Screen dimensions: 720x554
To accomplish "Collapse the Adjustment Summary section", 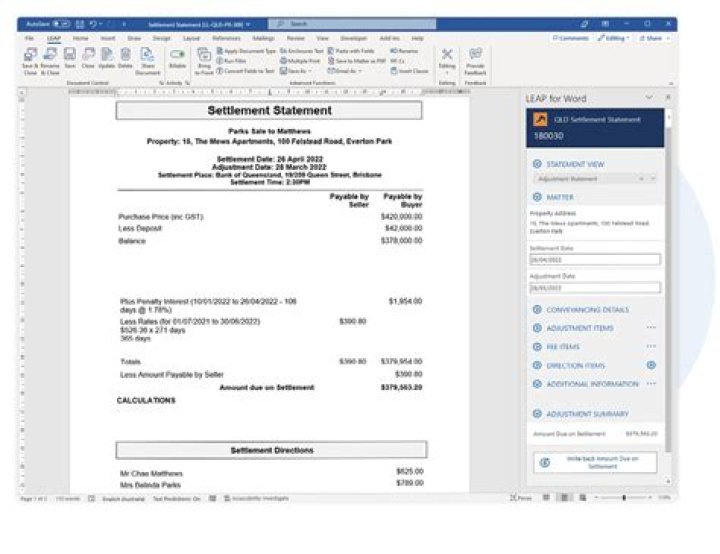I will pyautogui.click(x=537, y=414).
